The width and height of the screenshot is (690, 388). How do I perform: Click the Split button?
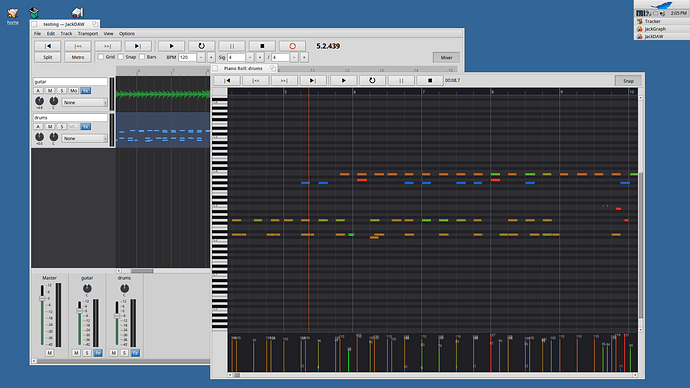coord(48,57)
